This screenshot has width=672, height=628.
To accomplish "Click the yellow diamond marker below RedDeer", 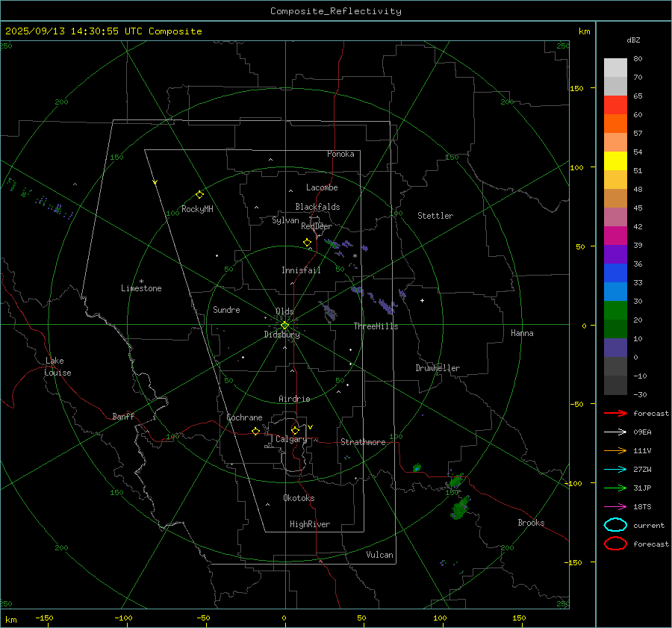I will pyautogui.click(x=308, y=243).
